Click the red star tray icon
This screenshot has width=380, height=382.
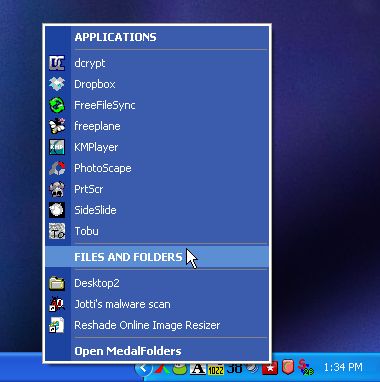tap(270, 369)
